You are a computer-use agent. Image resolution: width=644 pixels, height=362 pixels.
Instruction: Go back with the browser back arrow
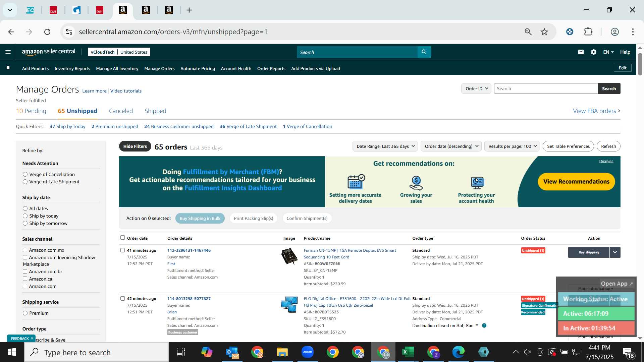click(x=11, y=32)
